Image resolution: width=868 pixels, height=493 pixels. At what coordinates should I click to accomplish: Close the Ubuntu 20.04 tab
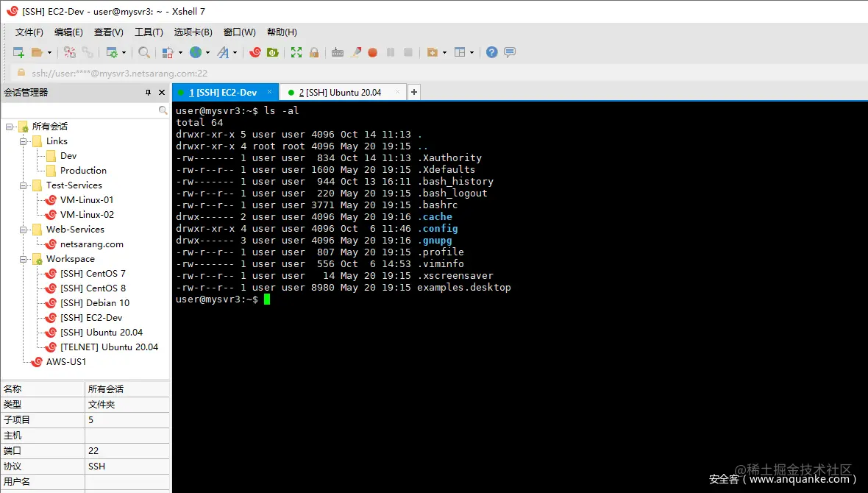pos(397,92)
